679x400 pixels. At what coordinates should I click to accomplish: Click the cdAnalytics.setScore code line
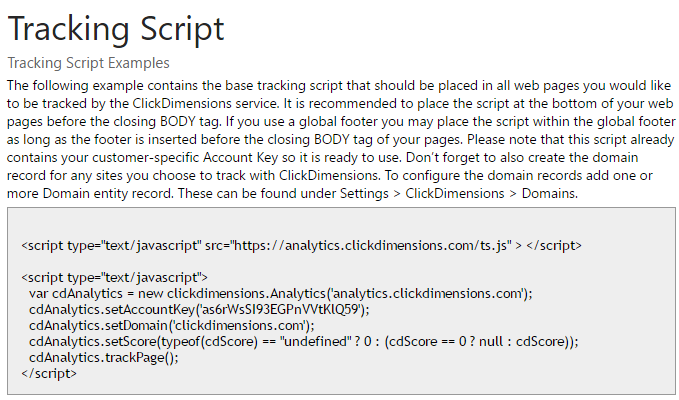tap(304, 342)
